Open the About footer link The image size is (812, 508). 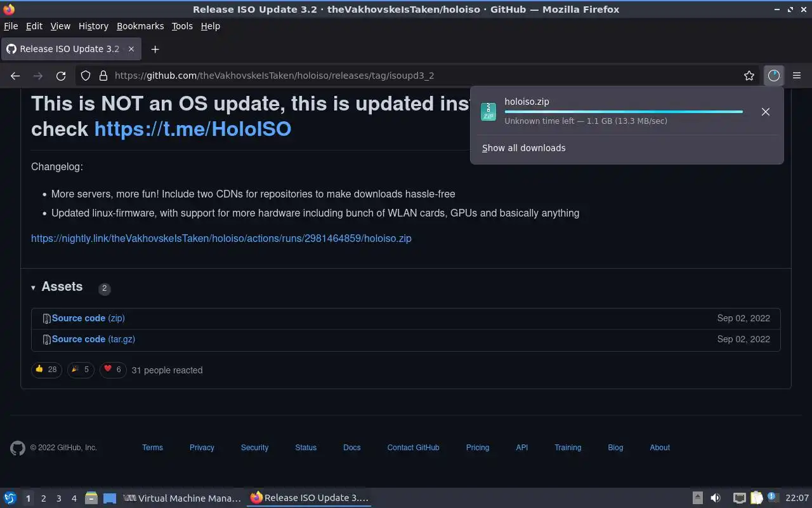point(660,448)
